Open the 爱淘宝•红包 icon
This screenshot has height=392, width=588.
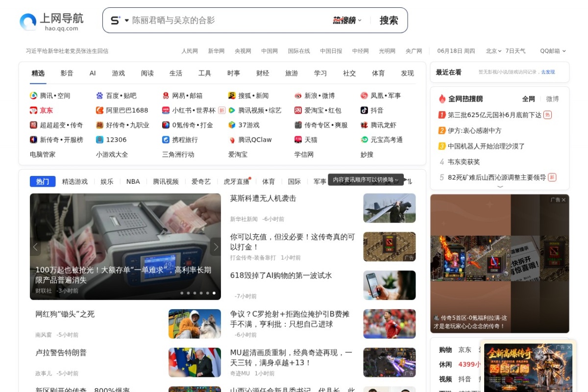pyautogui.click(x=298, y=110)
